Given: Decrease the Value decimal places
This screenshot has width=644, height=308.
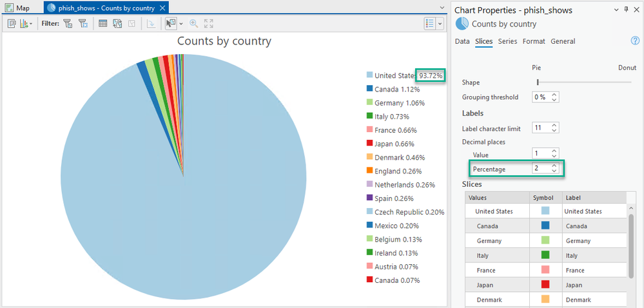Looking at the screenshot, I should 554,157.
